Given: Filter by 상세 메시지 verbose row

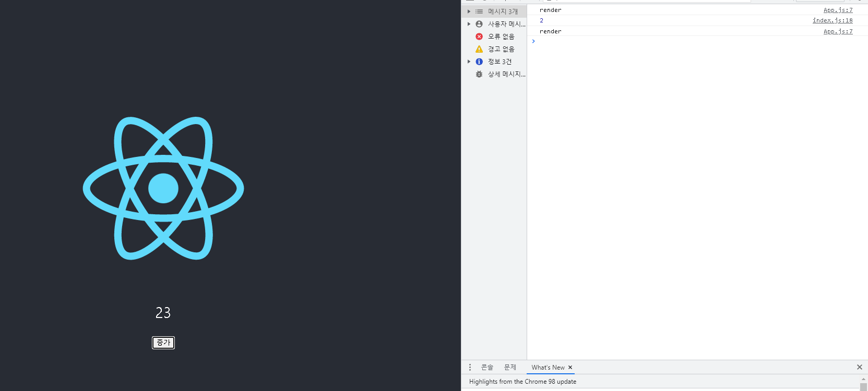Looking at the screenshot, I should 494,74.
